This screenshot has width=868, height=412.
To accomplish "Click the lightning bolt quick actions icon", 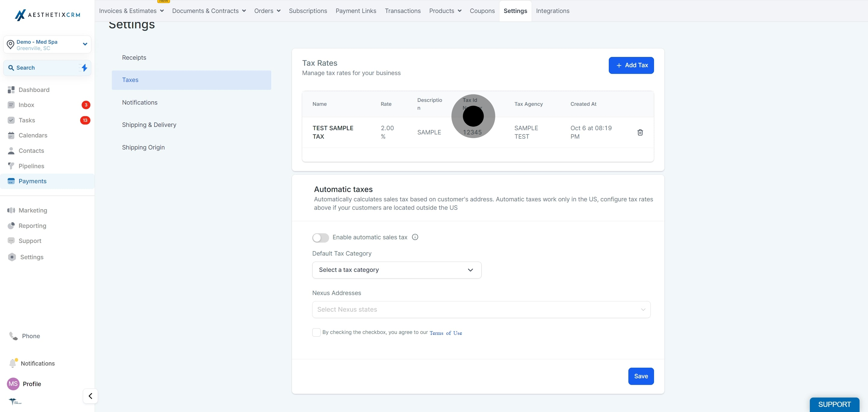I will pos(84,68).
